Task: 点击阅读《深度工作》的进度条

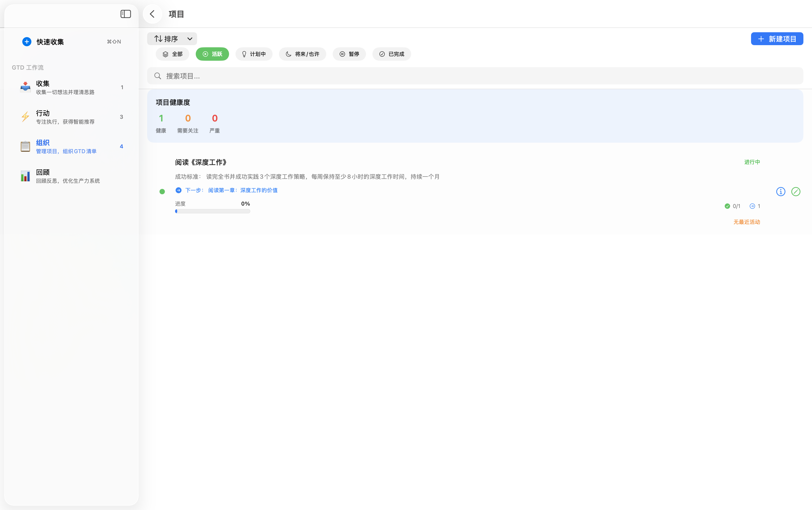Action: pyautogui.click(x=212, y=211)
